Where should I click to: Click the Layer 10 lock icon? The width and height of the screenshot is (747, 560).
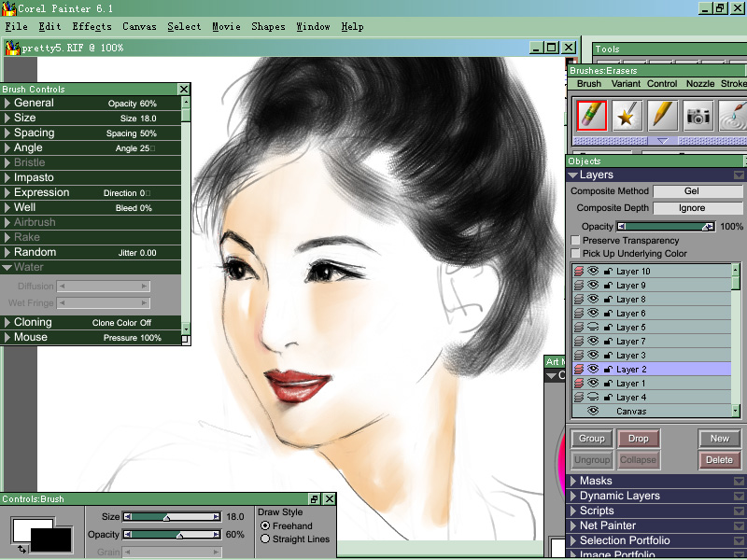click(608, 272)
